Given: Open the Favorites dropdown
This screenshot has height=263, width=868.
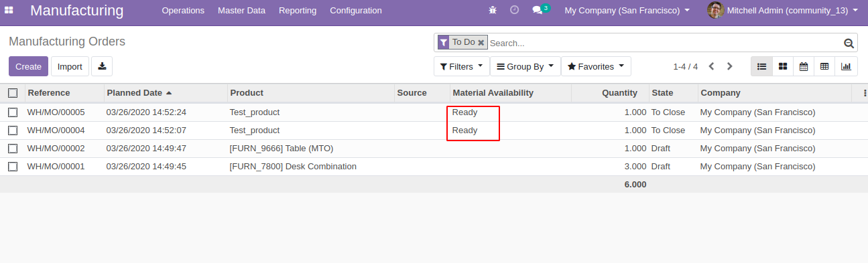Looking at the screenshot, I should [596, 66].
